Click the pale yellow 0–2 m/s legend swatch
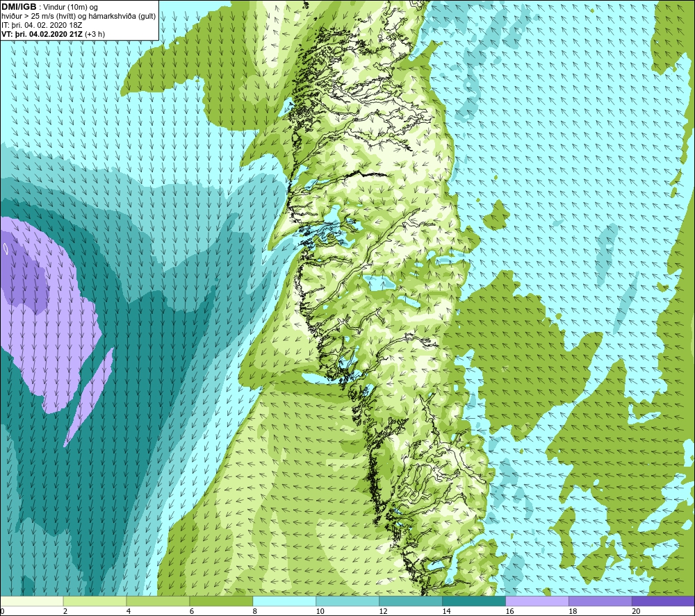Screen dimensions: 695x616 [x=32, y=601]
